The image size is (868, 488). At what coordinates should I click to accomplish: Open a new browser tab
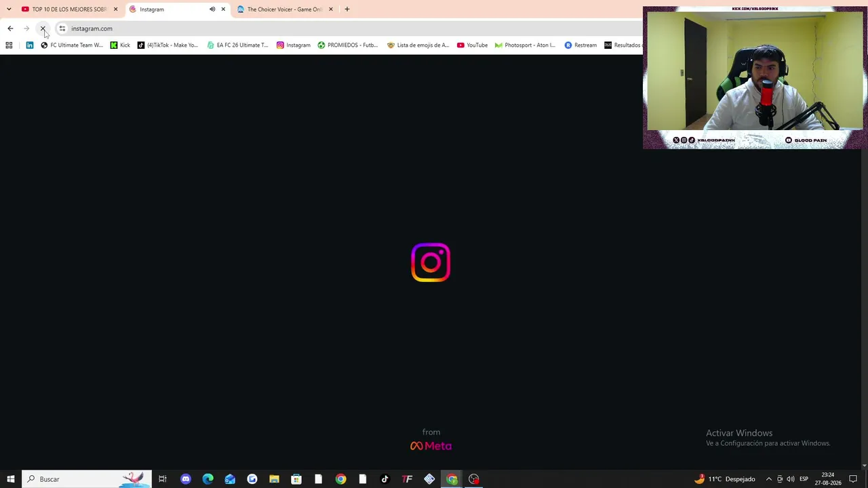347,9
